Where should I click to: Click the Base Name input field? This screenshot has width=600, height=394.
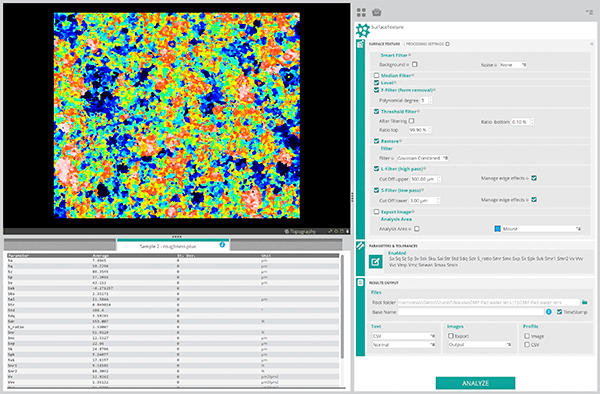click(471, 312)
